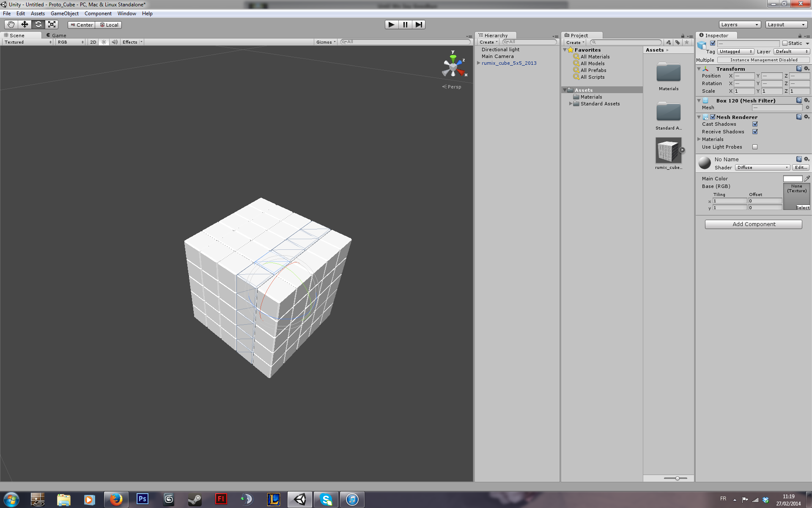
Task: Click texture Select button
Action: click(x=802, y=207)
